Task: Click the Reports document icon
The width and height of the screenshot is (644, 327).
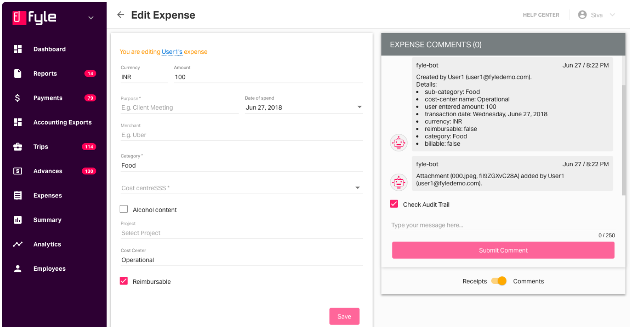Action: tap(18, 73)
